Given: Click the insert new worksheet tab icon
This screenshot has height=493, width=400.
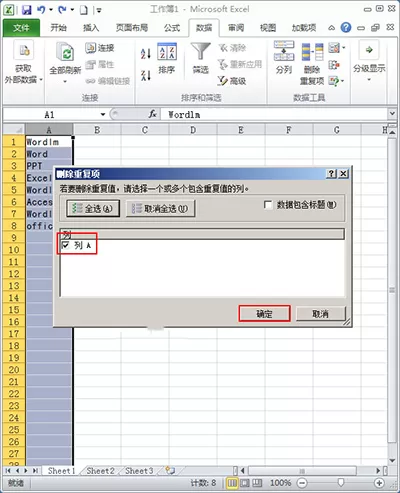Looking at the screenshot, I should click(170, 470).
